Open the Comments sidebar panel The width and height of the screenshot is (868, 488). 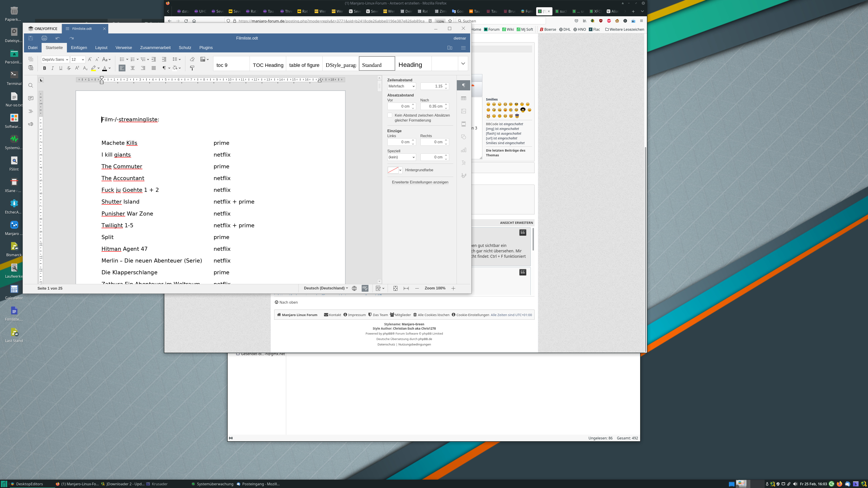click(x=31, y=98)
